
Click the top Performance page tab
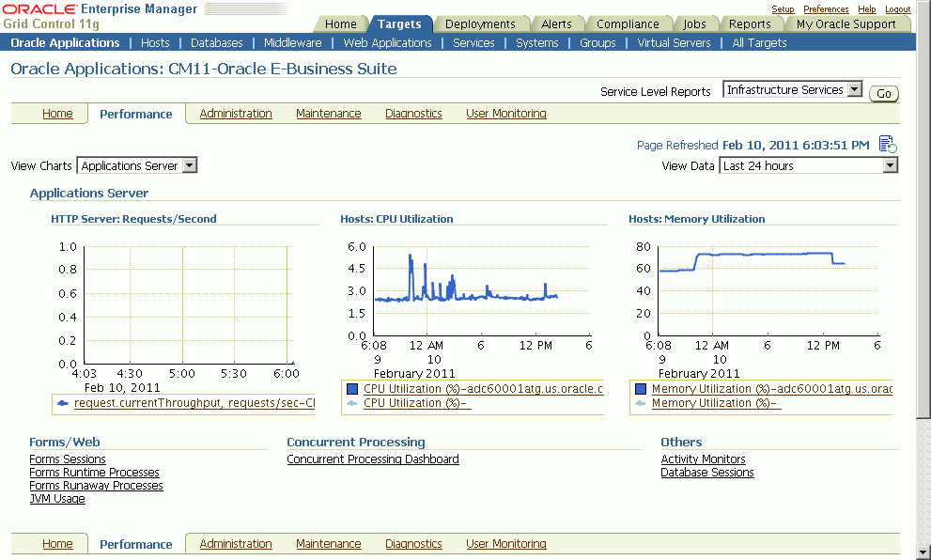(x=136, y=114)
